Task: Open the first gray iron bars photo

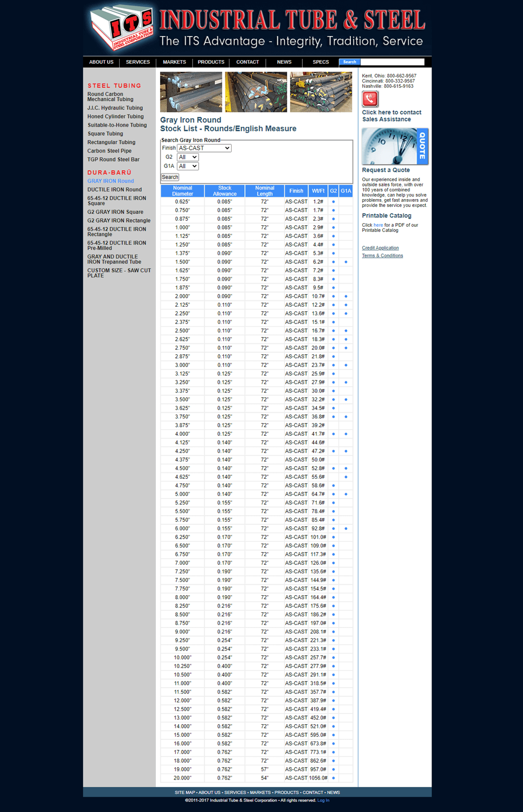Action: point(191,92)
